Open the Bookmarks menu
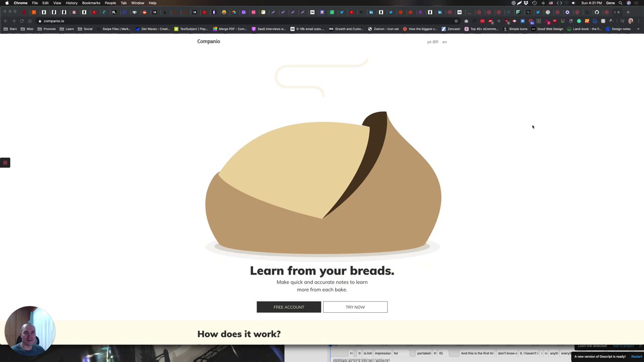 click(x=91, y=3)
